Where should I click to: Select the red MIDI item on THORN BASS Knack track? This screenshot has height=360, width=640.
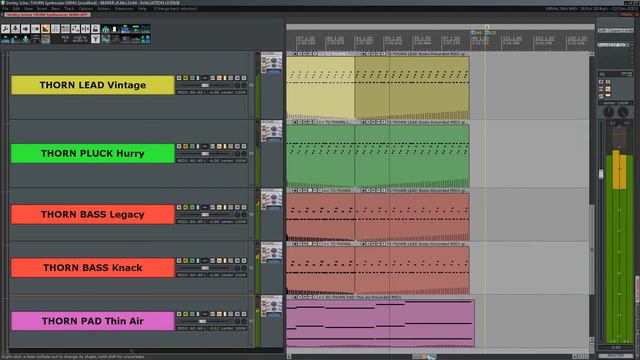click(378, 270)
